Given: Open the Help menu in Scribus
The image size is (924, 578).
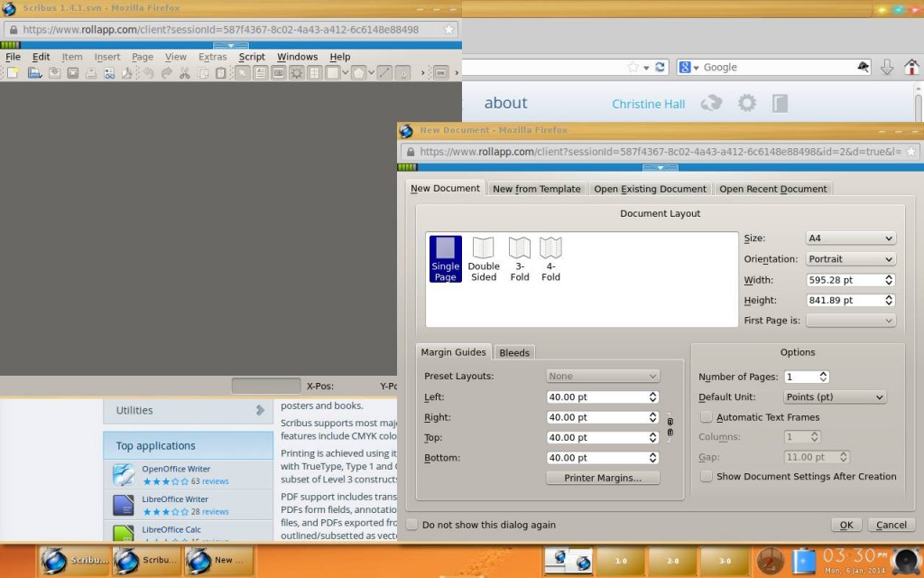Looking at the screenshot, I should click(x=340, y=57).
